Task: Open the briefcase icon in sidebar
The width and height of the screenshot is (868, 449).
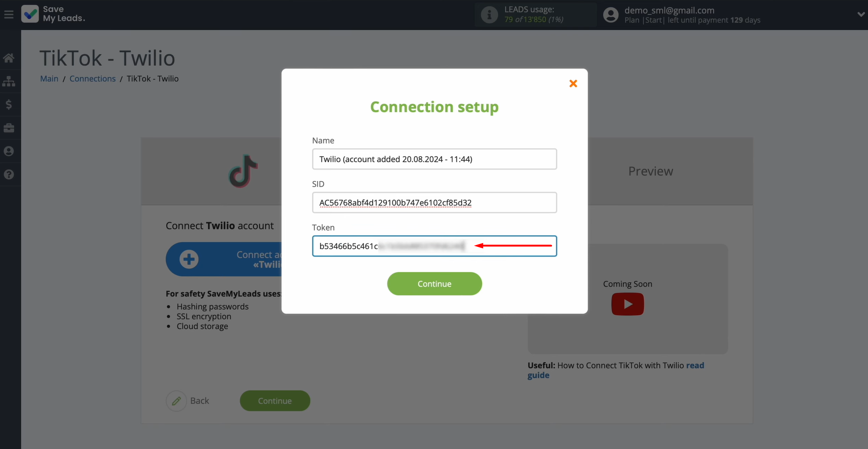Action: [9, 128]
